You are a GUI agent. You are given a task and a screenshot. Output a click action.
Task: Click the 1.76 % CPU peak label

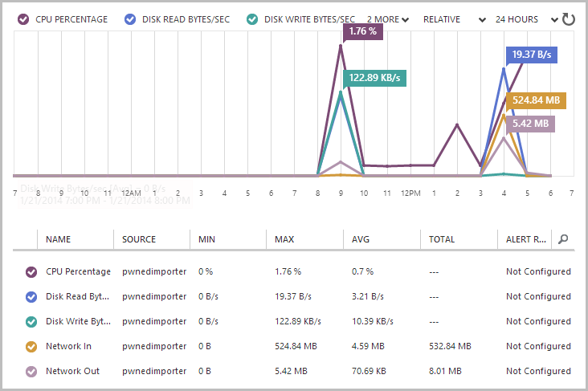363,31
